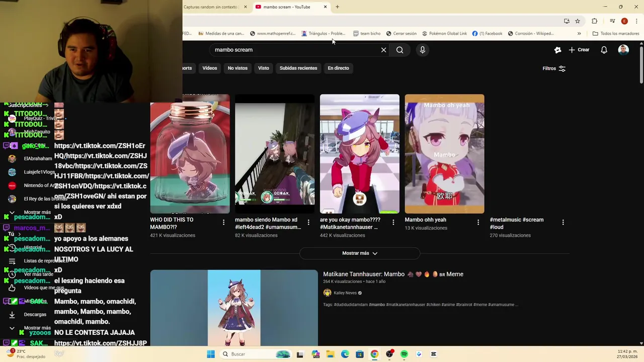Open the Kalley Neves channel link
The width and height of the screenshot is (644, 362).
345,293
